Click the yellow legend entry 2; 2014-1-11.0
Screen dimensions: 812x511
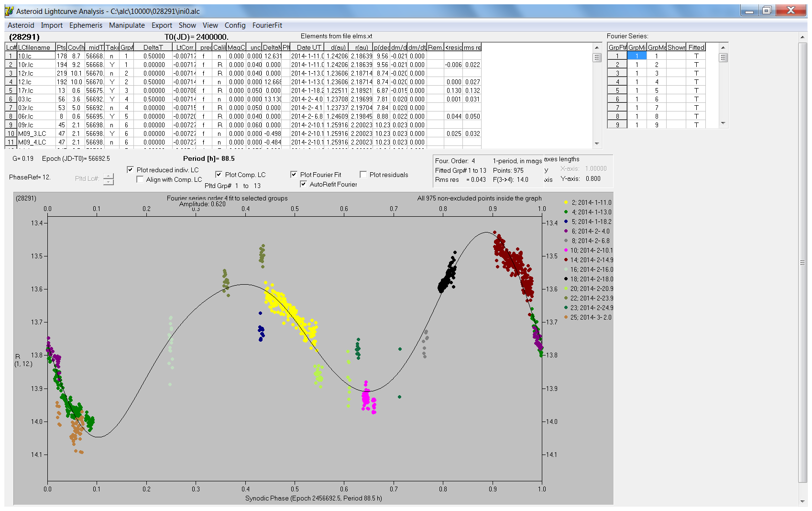coord(588,202)
